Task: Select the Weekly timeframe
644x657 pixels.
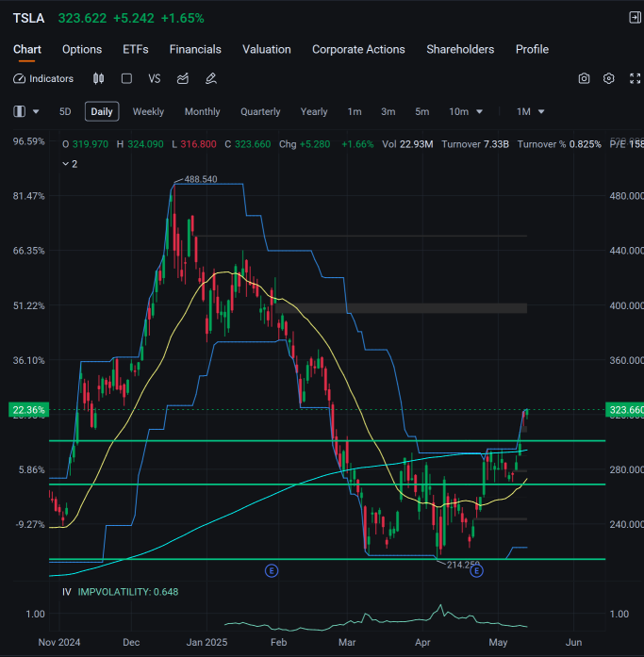Action: click(x=148, y=111)
